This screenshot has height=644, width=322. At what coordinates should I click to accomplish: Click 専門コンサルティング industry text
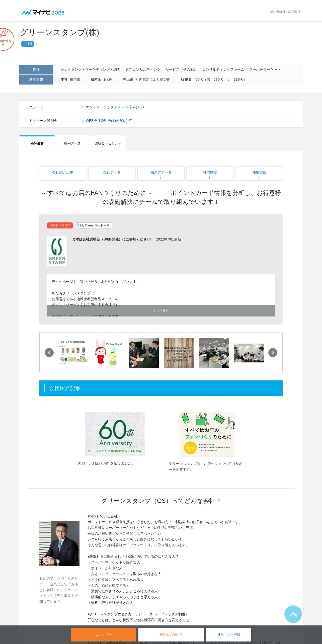point(143,70)
